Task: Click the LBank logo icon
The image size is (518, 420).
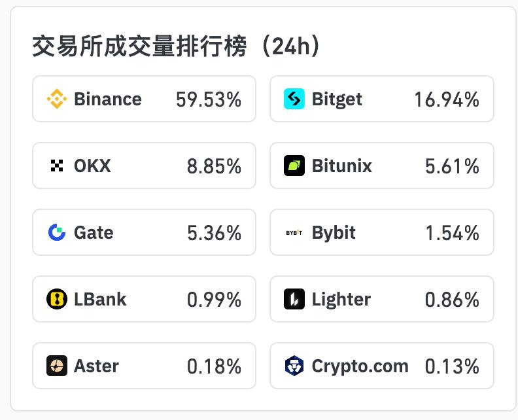Action: coord(57,299)
